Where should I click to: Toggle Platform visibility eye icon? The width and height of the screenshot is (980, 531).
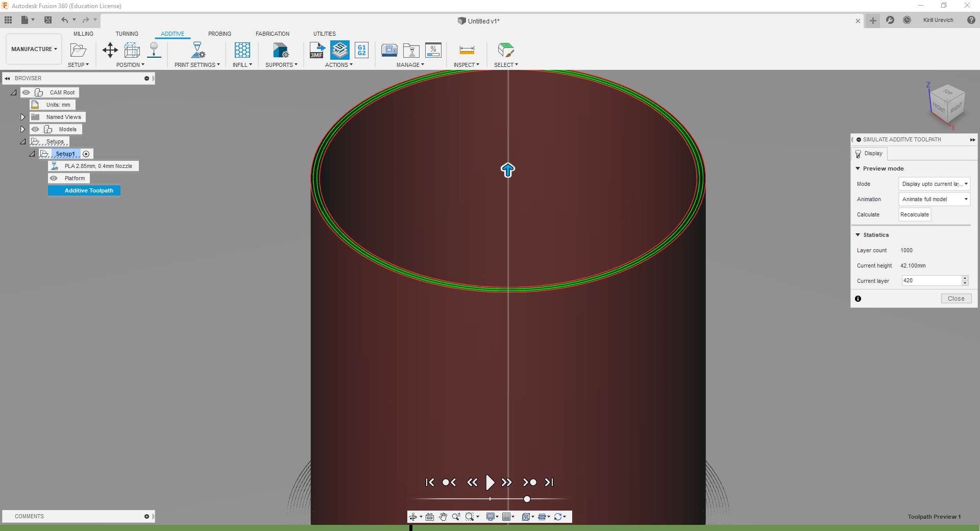54,178
